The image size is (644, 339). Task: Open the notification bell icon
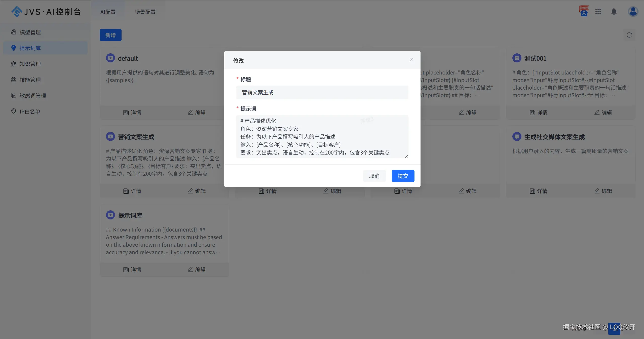click(614, 12)
